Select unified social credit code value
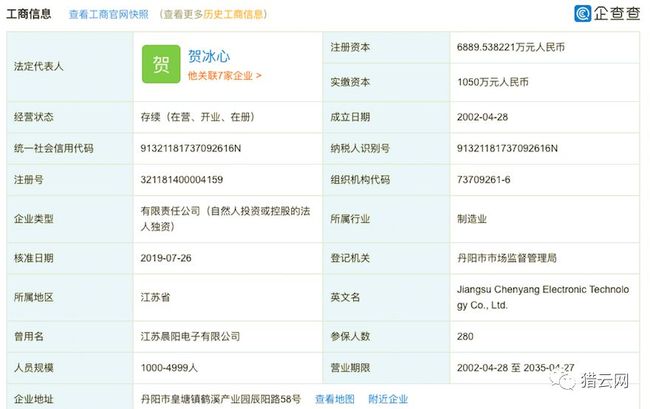 tap(191, 148)
